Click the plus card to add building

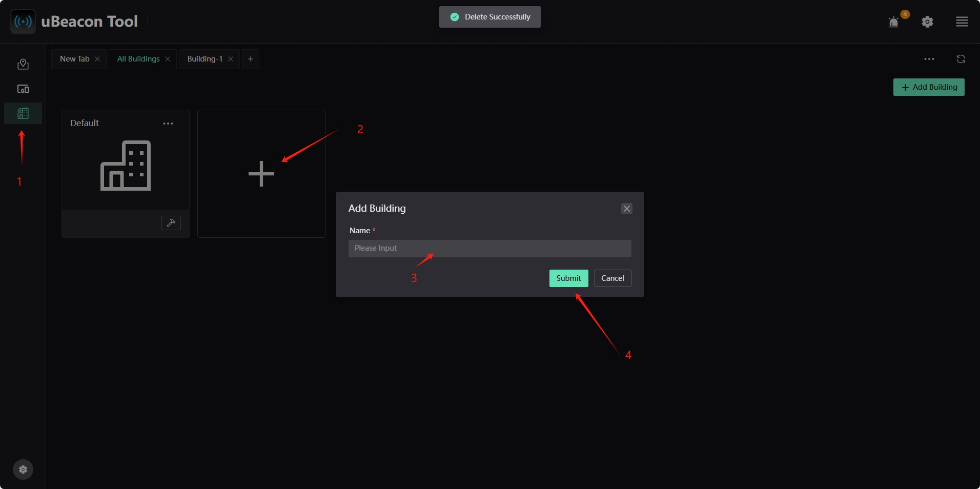point(261,174)
